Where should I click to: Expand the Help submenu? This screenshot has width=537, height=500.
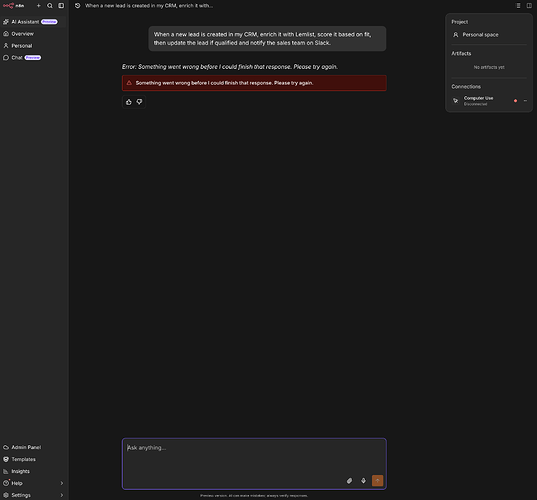click(x=62, y=483)
